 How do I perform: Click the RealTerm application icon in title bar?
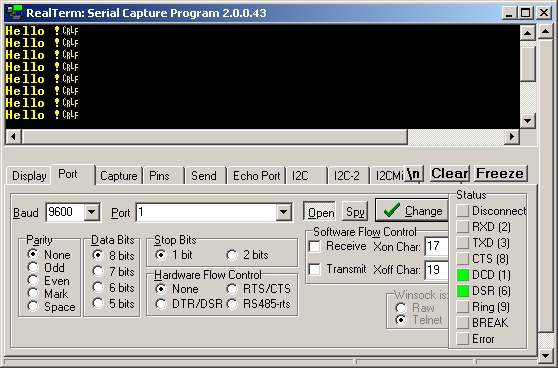click(x=15, y=13)
